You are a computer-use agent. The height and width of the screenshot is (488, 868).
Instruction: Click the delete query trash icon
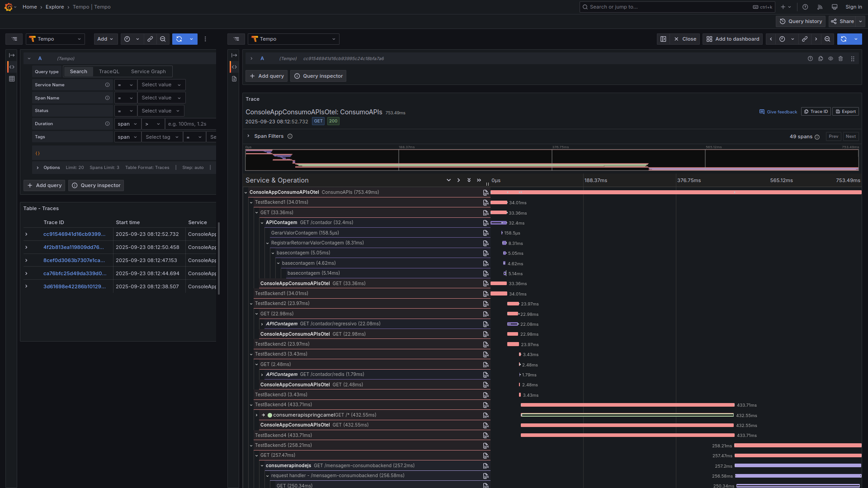click(x=840, y=59)
